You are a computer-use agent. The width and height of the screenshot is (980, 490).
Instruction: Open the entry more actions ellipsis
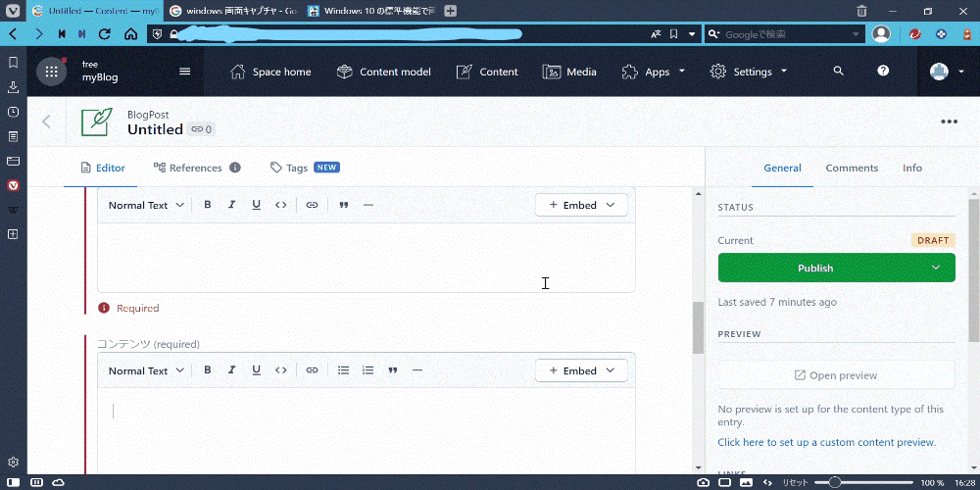(950, 122)
